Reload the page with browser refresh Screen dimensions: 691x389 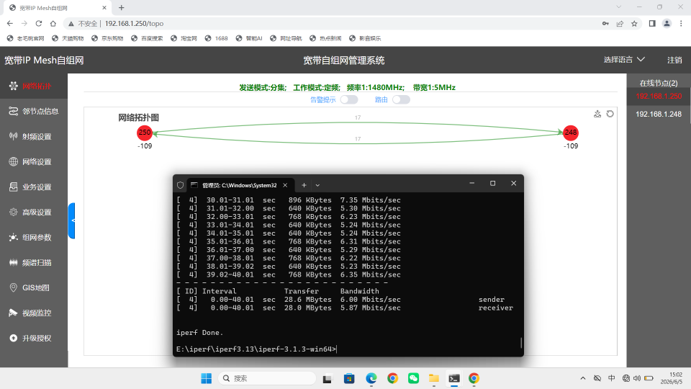coord(39,23)
